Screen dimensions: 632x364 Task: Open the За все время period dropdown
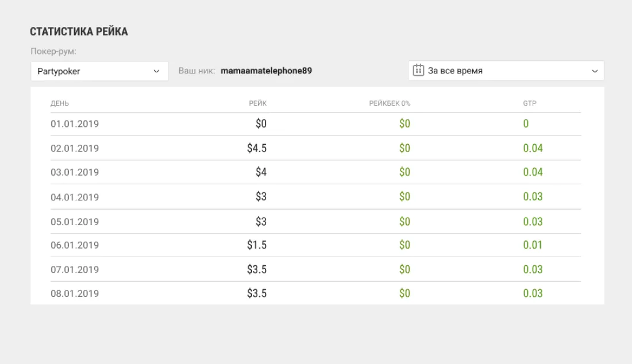coord(506,71)
